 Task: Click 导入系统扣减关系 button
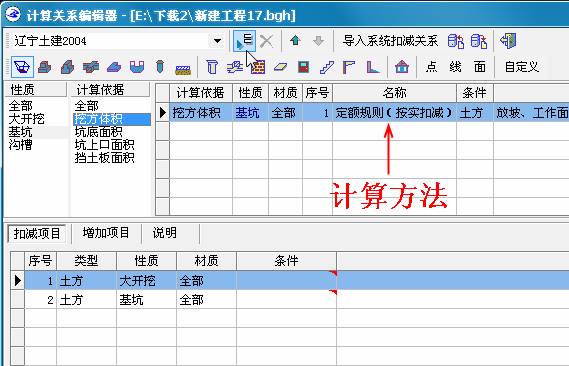(390, 41)
